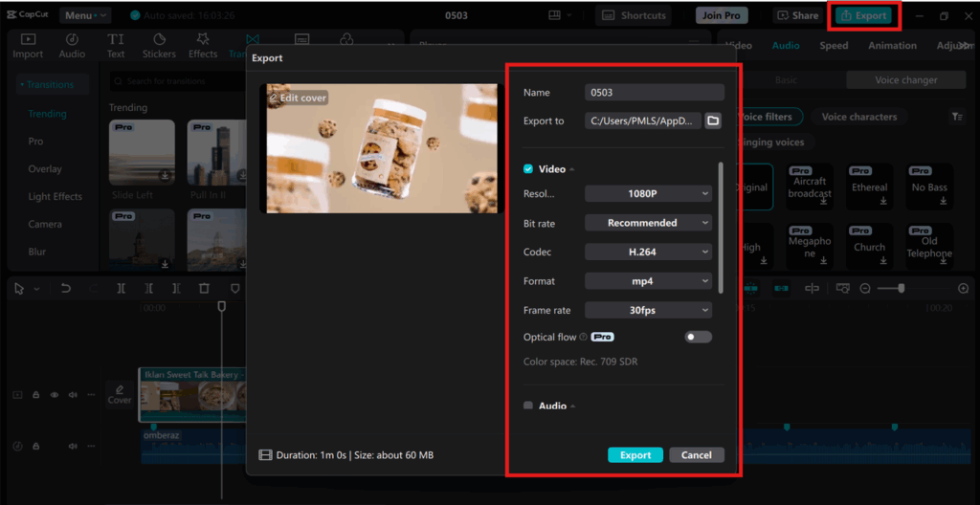Click the Shortcuts button
Image resolution: width=980 pixels, height=505 pixels.
634,15
